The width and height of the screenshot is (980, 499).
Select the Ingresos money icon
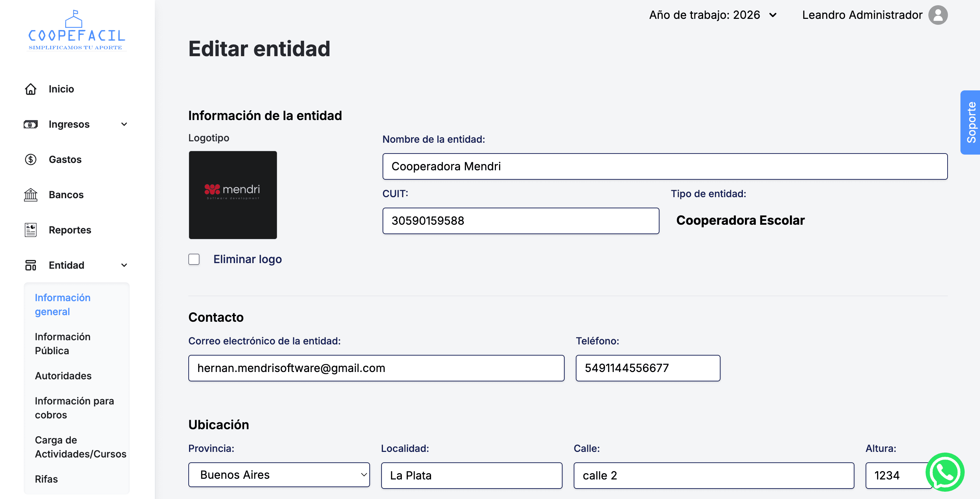(30, 124)
